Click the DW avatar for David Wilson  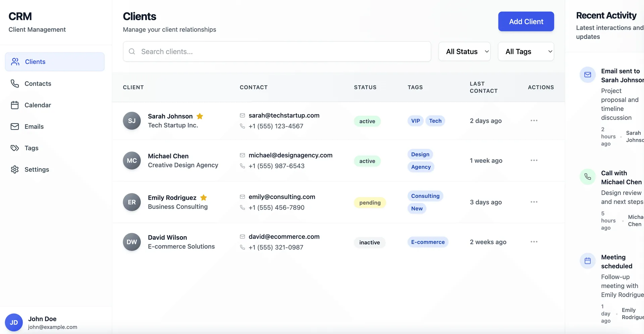click(132, 242)
